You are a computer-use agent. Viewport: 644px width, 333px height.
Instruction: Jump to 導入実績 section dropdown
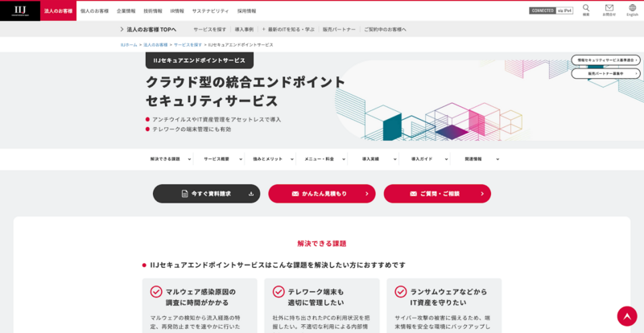point(376,159)
